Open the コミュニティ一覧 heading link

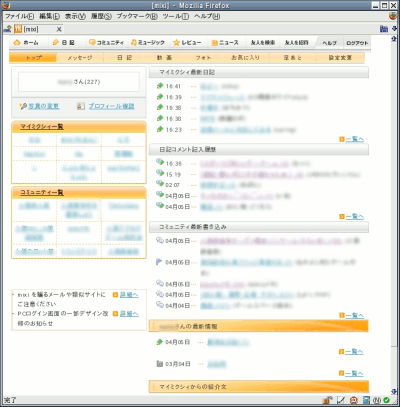(x=42, y=193)
